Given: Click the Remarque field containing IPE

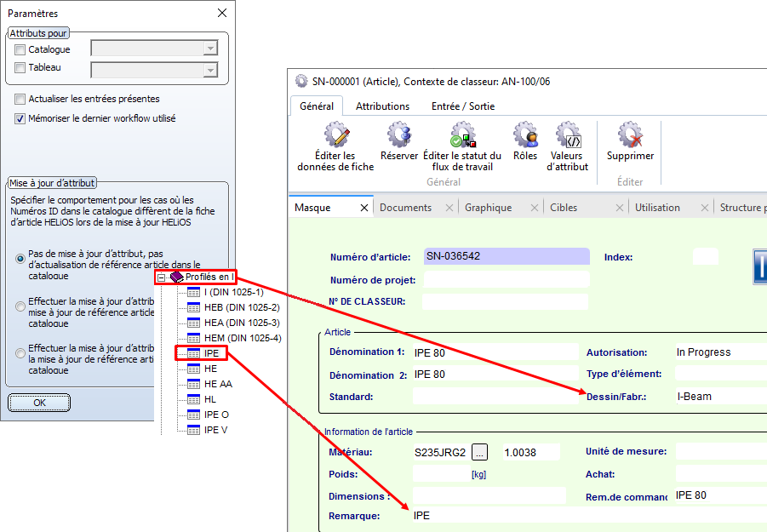Looking at the screenshot, I should [x=589, y=516].
